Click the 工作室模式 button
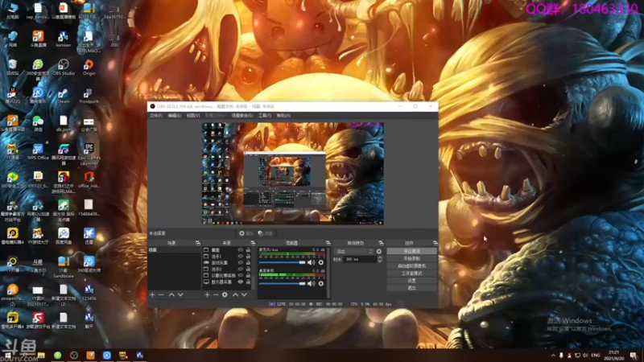Image resolution: width=644 pixels, height=362 pixels. pos(411,274)
